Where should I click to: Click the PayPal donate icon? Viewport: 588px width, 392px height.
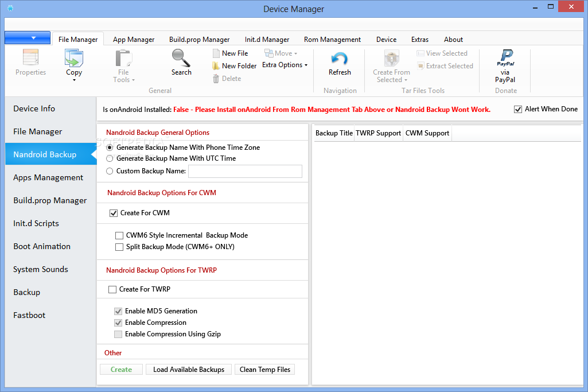[505, 58]
